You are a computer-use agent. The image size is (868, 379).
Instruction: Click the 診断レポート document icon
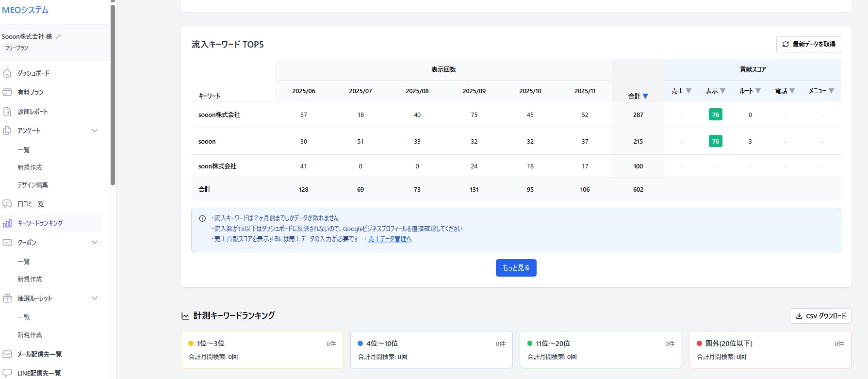tap(7, 112)
